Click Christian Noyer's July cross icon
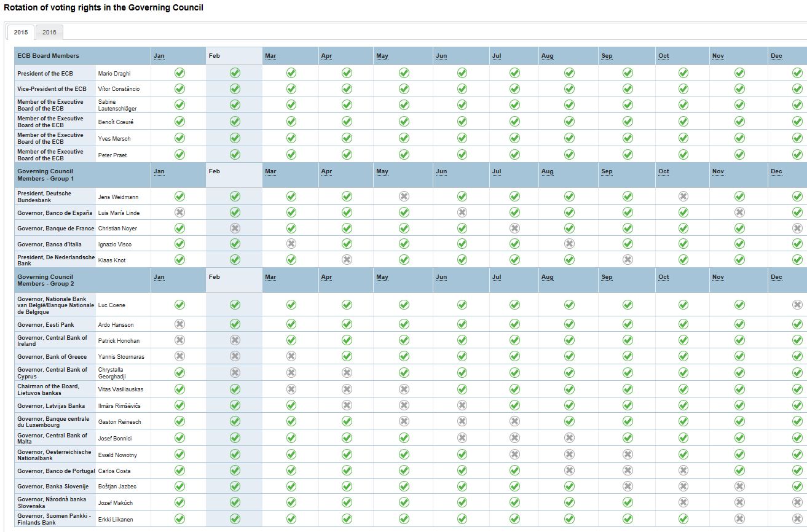Viewport: 807px width, 532px height. click(x=514, y=228)
